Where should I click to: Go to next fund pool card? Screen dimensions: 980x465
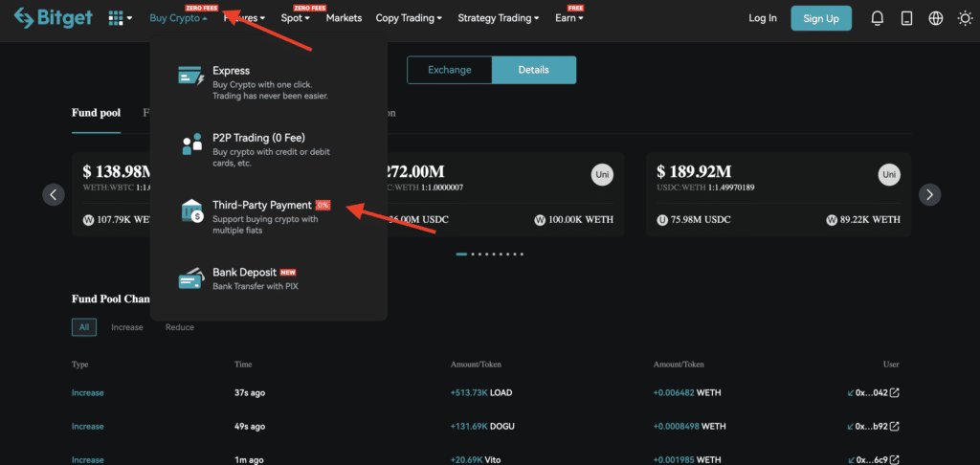pos(929,194)
